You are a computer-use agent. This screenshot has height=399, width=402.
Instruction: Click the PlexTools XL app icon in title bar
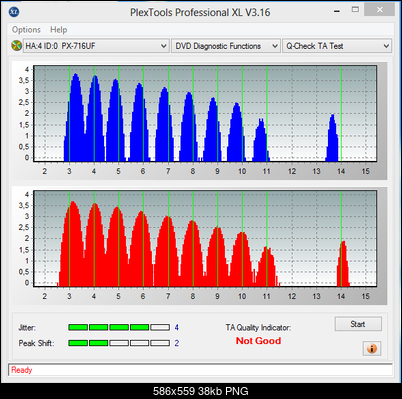coord(14,12)
